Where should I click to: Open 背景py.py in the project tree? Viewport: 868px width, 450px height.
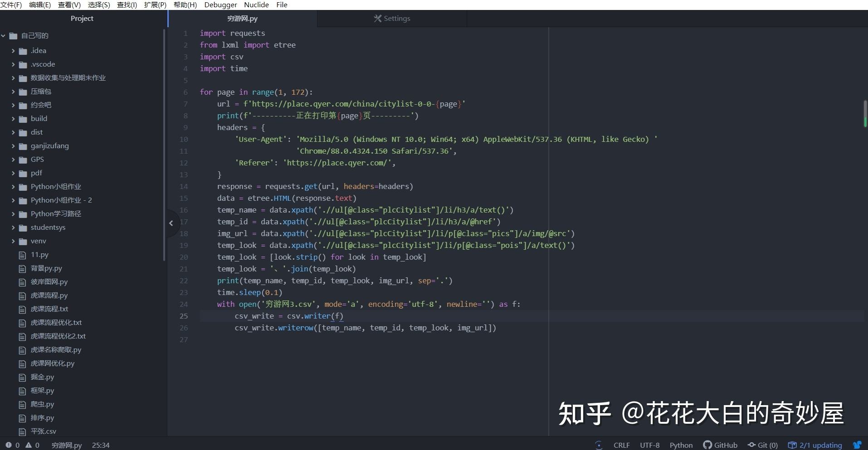click(x=46, y=268)
